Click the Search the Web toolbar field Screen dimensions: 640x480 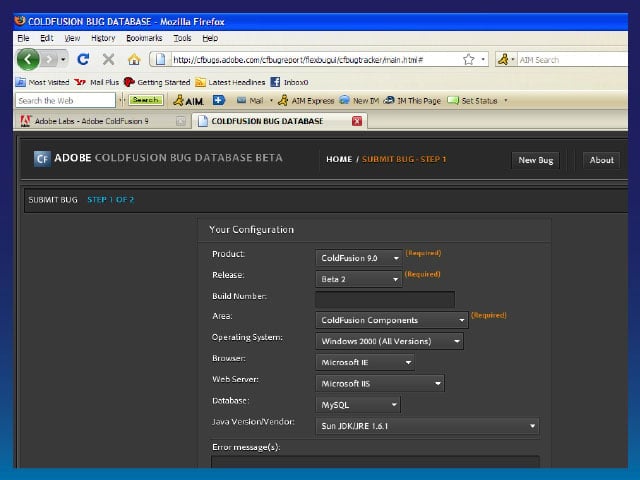point(65,100)
